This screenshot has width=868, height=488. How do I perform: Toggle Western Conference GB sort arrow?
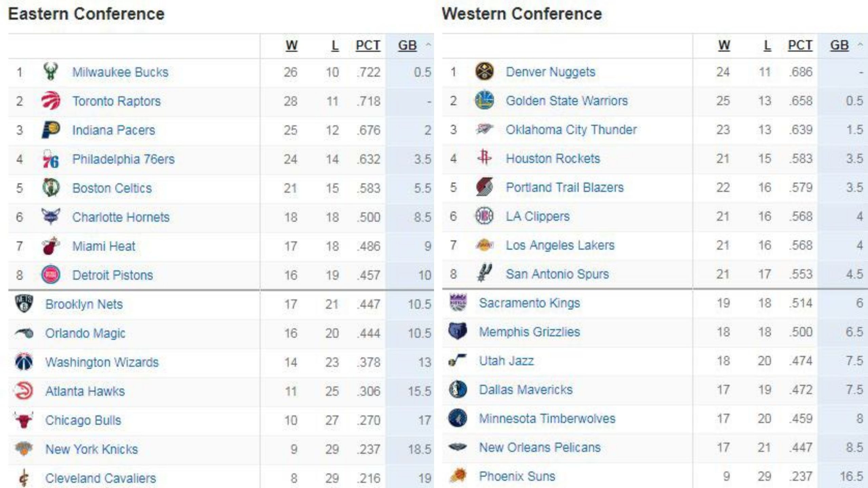coord(860,45)
